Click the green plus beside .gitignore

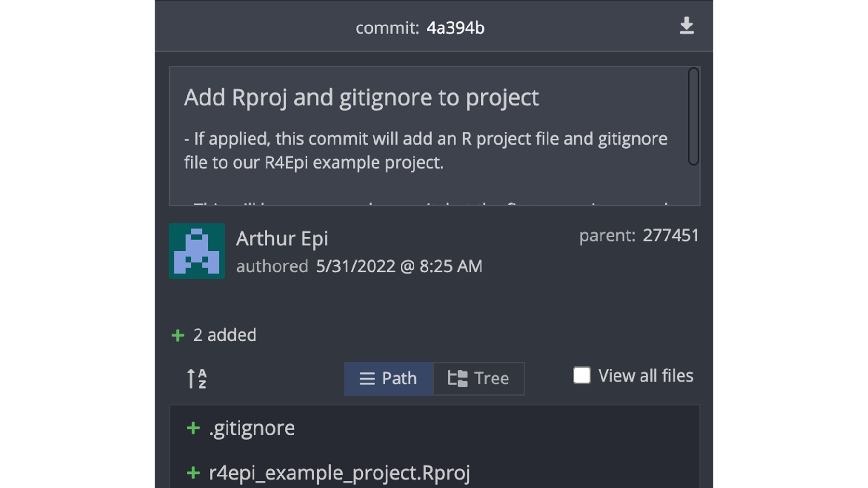(x=193, y=428)
